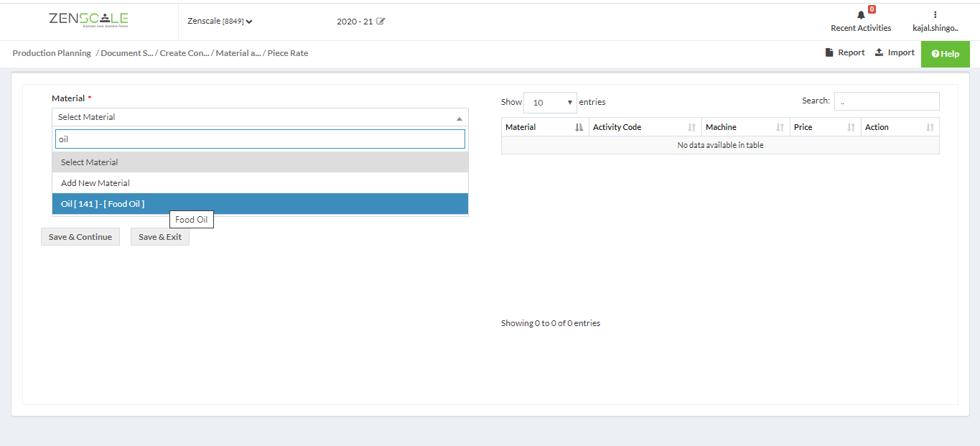Click the Zenscale logo
The height and width of the screenshot is (446, 980).
(x=89, y=20)
